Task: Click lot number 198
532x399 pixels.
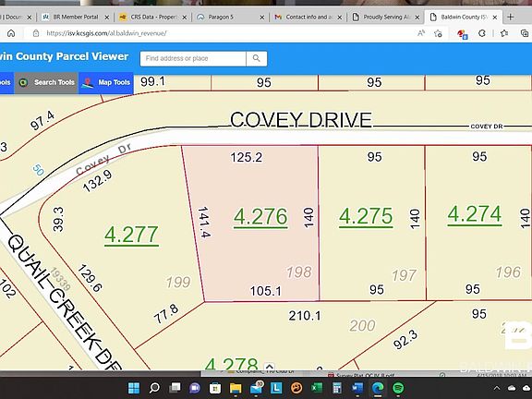Action: tap(299, 272)
